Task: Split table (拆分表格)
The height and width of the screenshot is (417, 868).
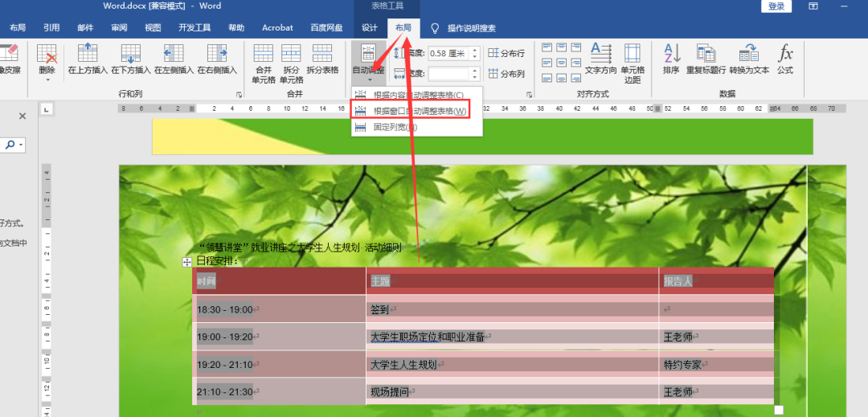Action: (323, 59)
